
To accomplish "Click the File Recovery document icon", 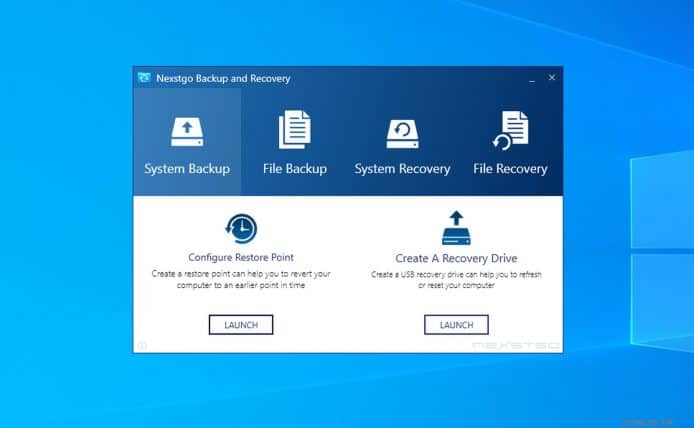I will click(510, 130).
